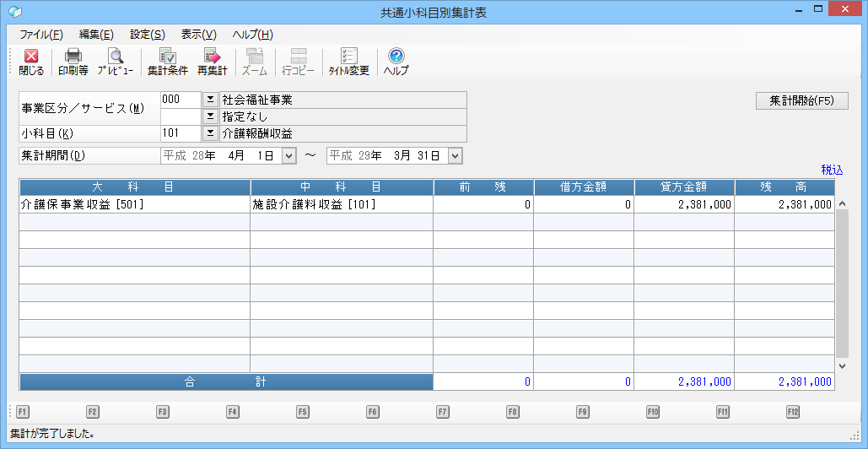Click the application icon in title bar
868x449 pixels.
click(x=14, y=13)
